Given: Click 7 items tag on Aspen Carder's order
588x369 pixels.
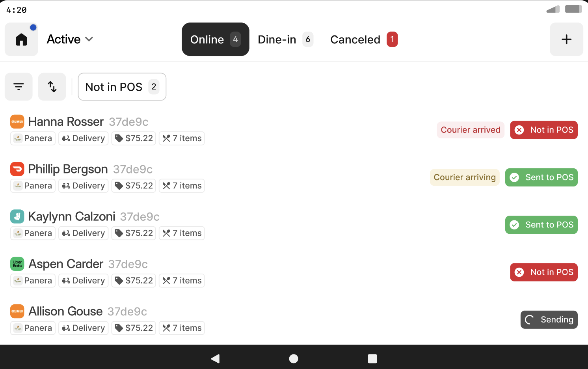Looking at the screenshot, I should point(182,280).
